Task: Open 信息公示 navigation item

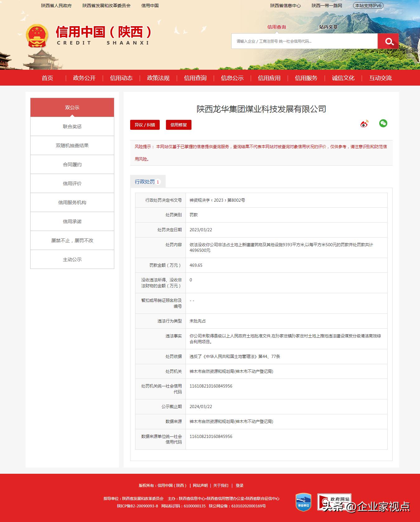Action: pyautogui.click(x=232, y=78)
